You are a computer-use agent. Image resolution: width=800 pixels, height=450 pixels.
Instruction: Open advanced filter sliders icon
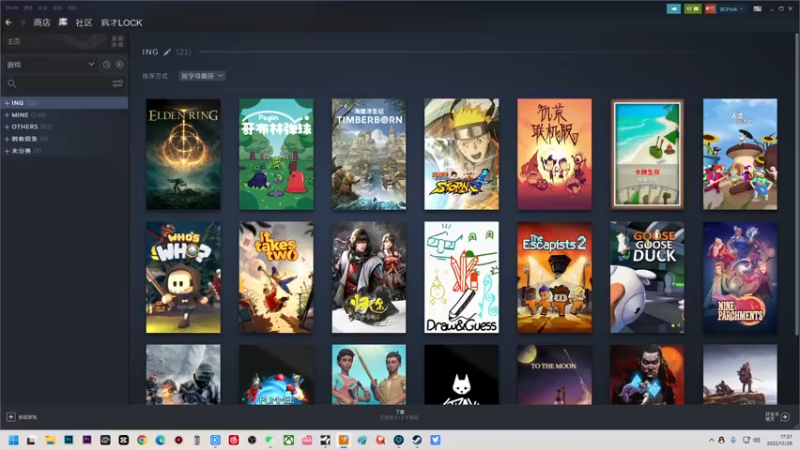(117, 83)
